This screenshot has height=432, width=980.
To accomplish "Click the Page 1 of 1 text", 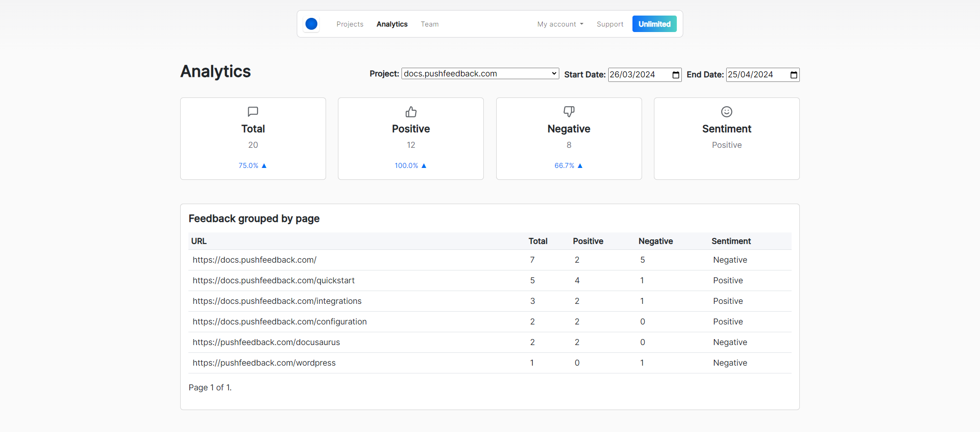I will [210, 388].
